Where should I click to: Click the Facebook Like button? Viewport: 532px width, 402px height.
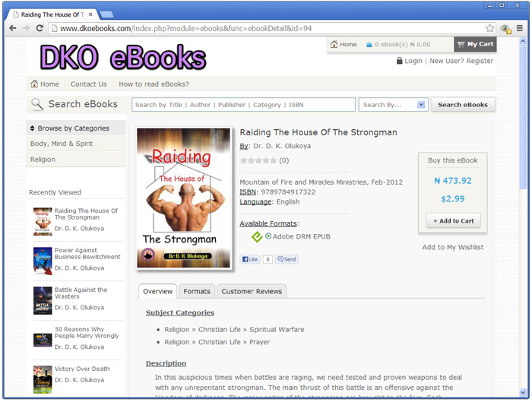point(251,259)
